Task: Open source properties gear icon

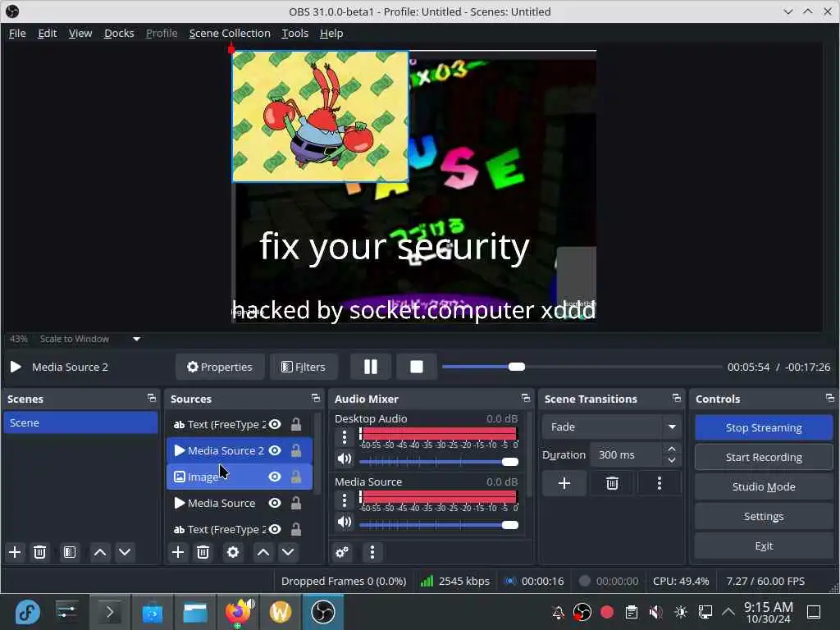Action: pos(233,552)
